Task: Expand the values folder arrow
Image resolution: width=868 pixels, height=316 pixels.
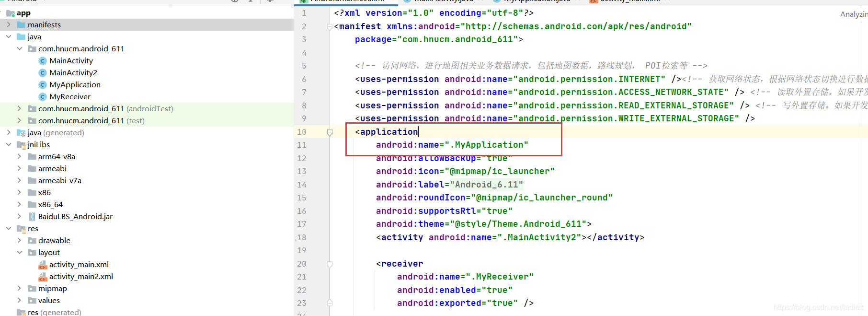Action: tap(20, 300)
